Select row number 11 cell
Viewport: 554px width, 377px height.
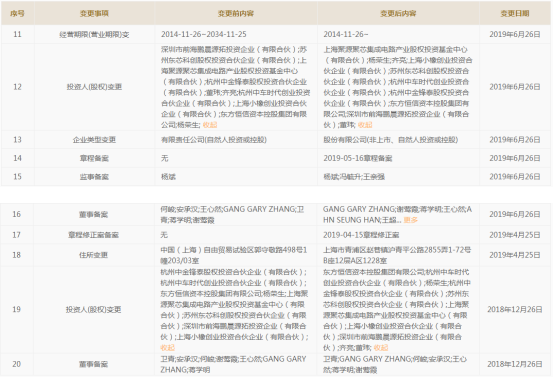click(x=17, y=34)
